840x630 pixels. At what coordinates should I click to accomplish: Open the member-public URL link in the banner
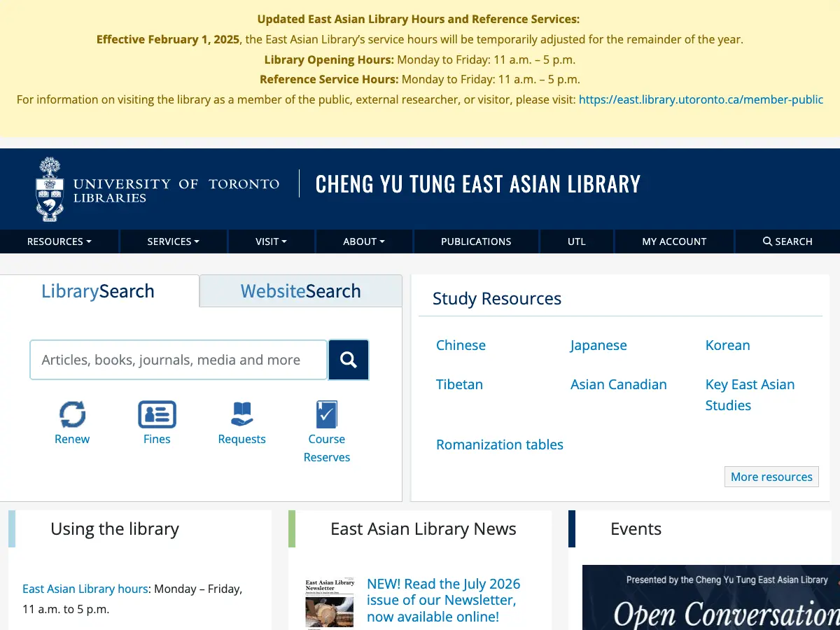click(701, 99)
